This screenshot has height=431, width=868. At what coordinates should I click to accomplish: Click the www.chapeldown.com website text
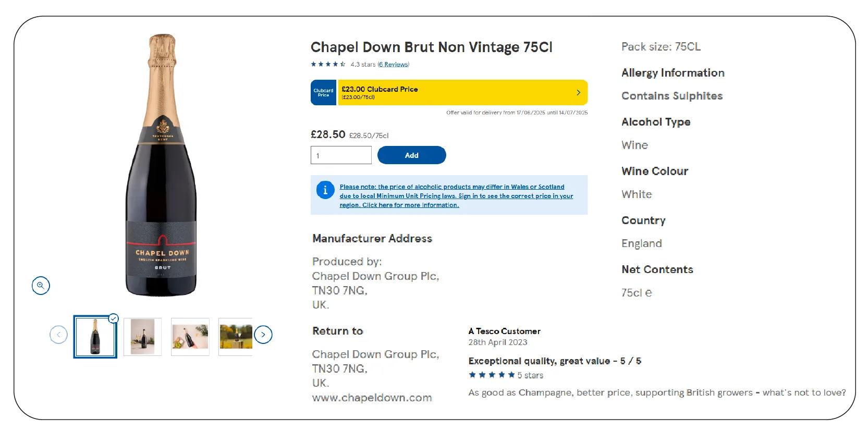pyautogui.click(x=372, y=398)
